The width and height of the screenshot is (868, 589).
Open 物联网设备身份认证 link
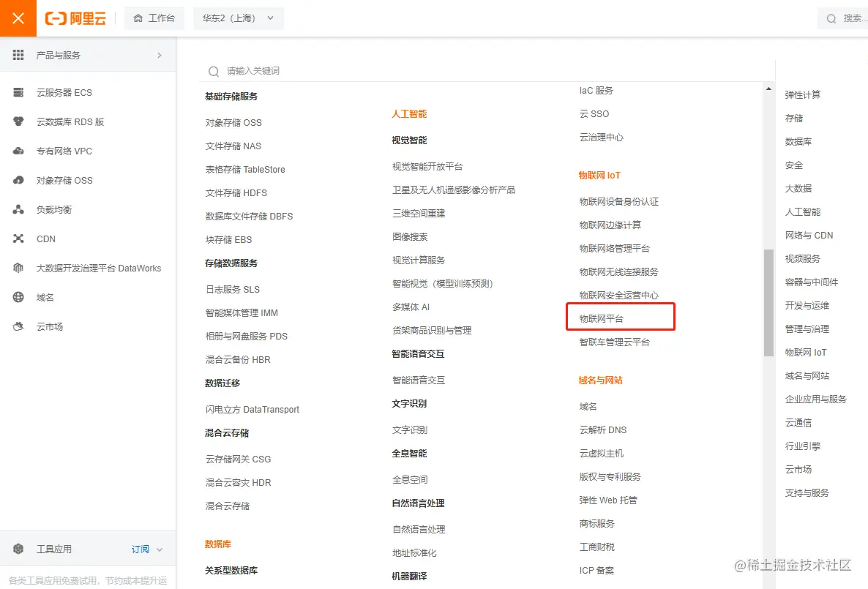click(619, 201)
